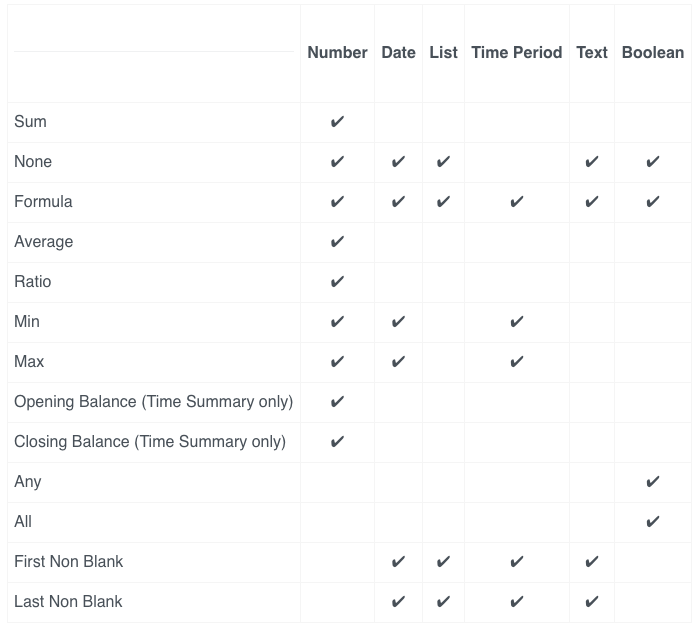
Task: Select the Boolean column header
Action: click(x=653, y=53)
